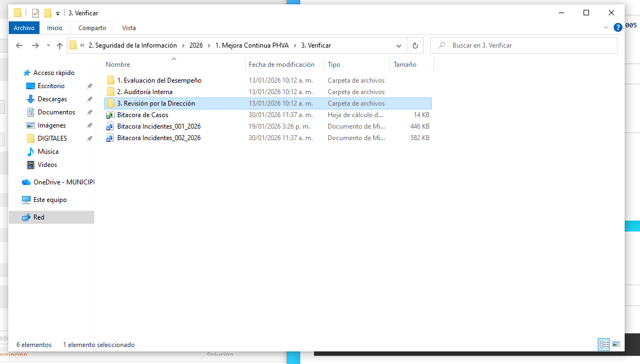Go back with the left arrow
This screenshot has width=640, height=364.
pyautogui.click(x=19, y=45)
